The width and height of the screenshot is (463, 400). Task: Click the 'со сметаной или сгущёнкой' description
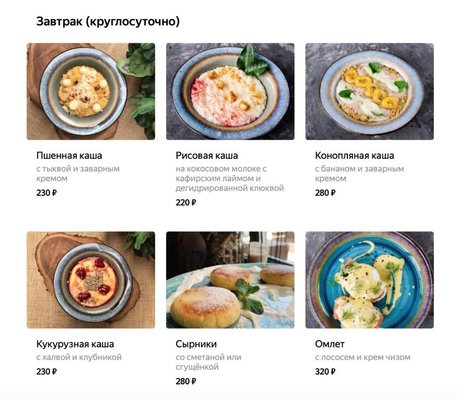click(208, 362)
